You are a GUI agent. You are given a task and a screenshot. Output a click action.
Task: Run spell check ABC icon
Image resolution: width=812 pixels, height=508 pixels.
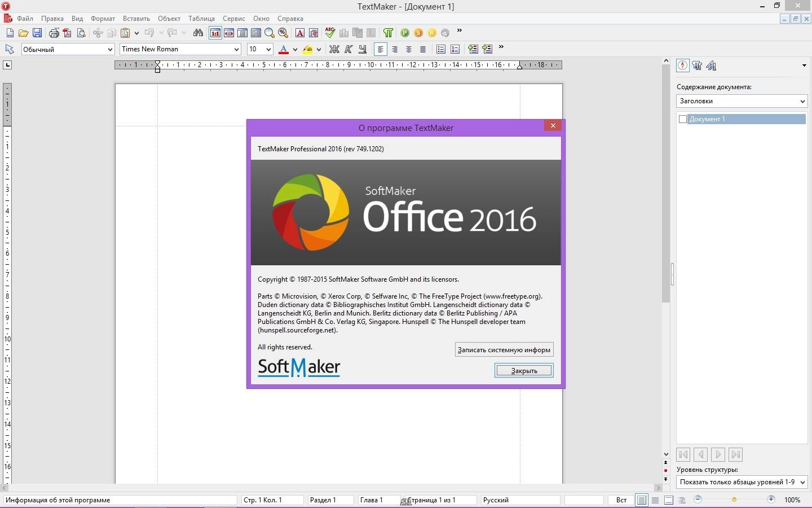point(330,33)
